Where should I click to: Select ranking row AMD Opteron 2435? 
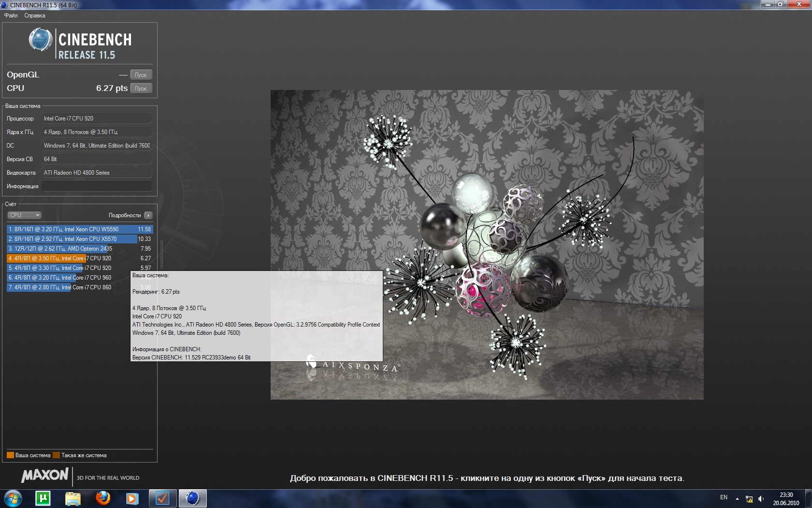pos(80,249)
